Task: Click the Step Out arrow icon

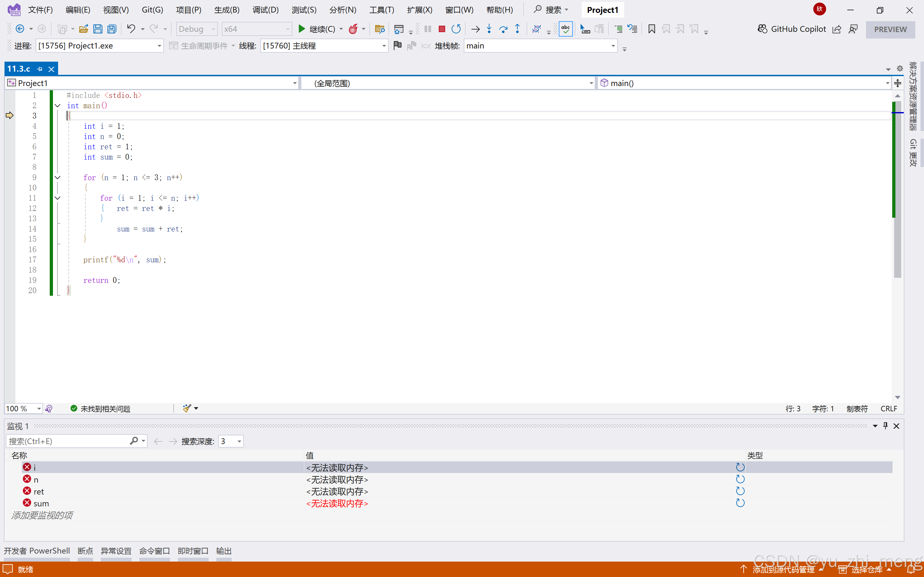Action: (517, 29)
